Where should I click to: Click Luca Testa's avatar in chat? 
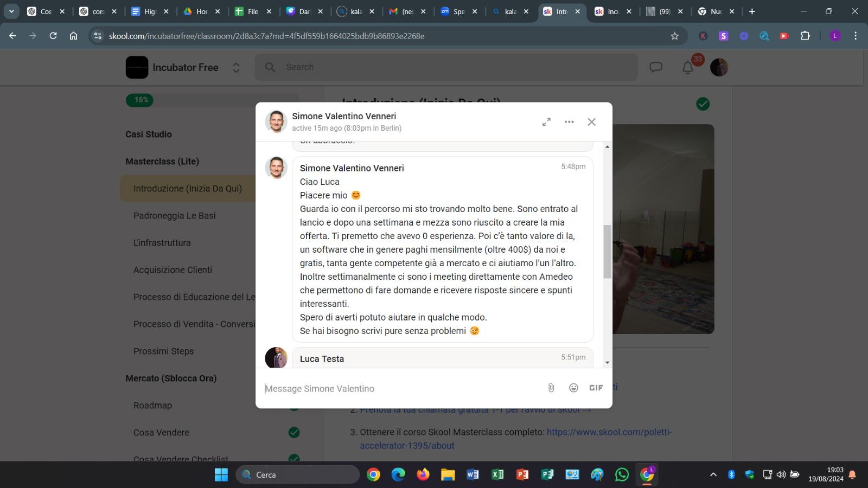[x=276, y=358]
